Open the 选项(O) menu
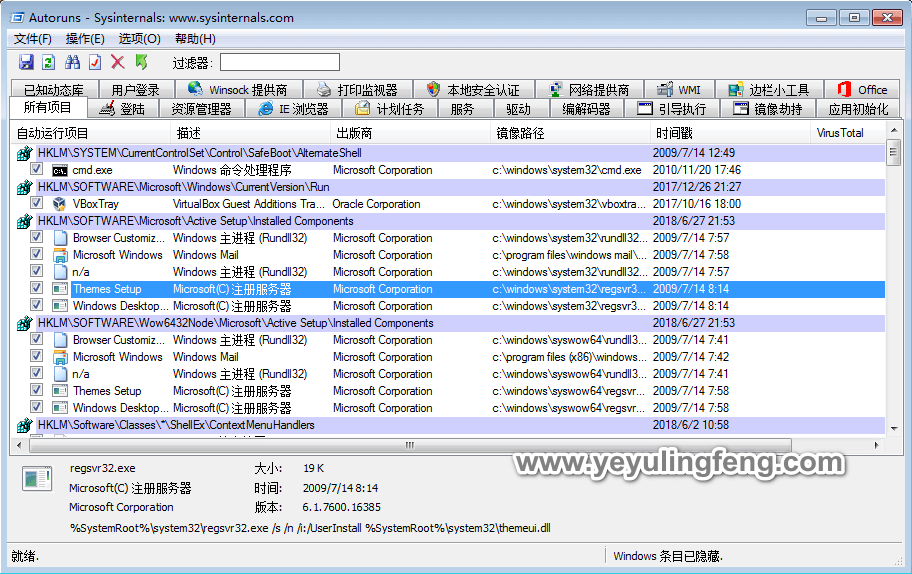Viewport: 912px width, 574px height. tap(140, 39)
